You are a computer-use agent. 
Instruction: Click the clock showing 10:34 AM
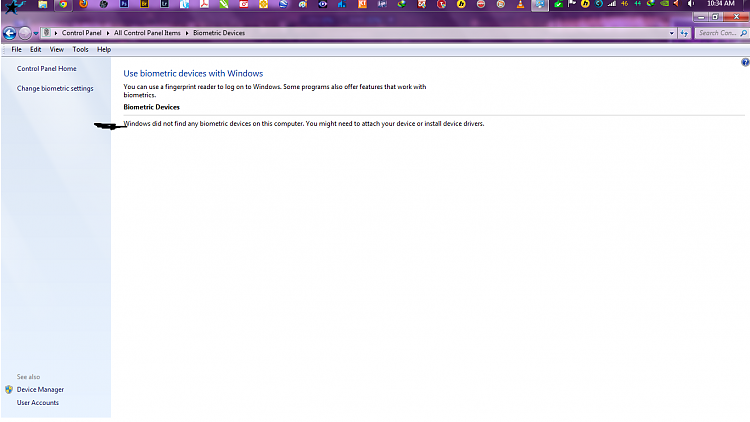[721, 4]
